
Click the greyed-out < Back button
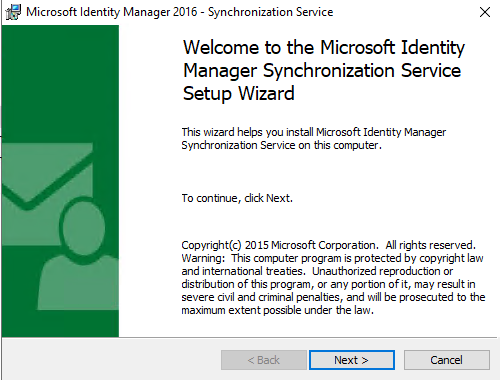(x=264, y=360)
